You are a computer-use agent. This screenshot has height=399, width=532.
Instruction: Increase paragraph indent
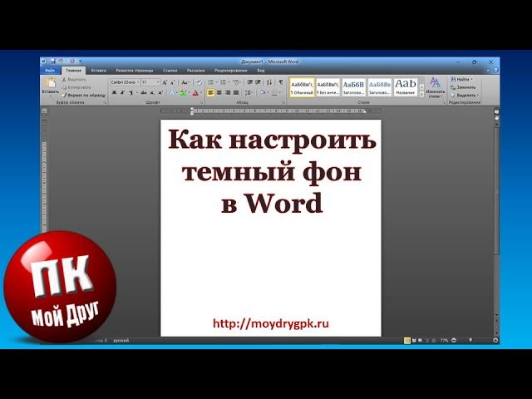[x=258, y=82]
